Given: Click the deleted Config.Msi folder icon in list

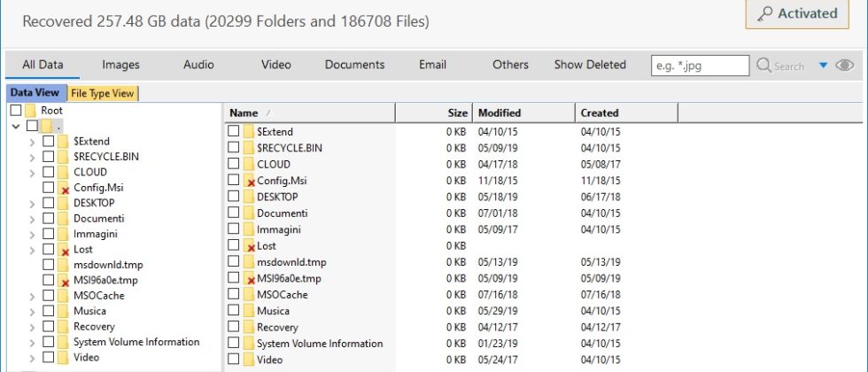Looking at the screenshot, I should tap(249, 181).
